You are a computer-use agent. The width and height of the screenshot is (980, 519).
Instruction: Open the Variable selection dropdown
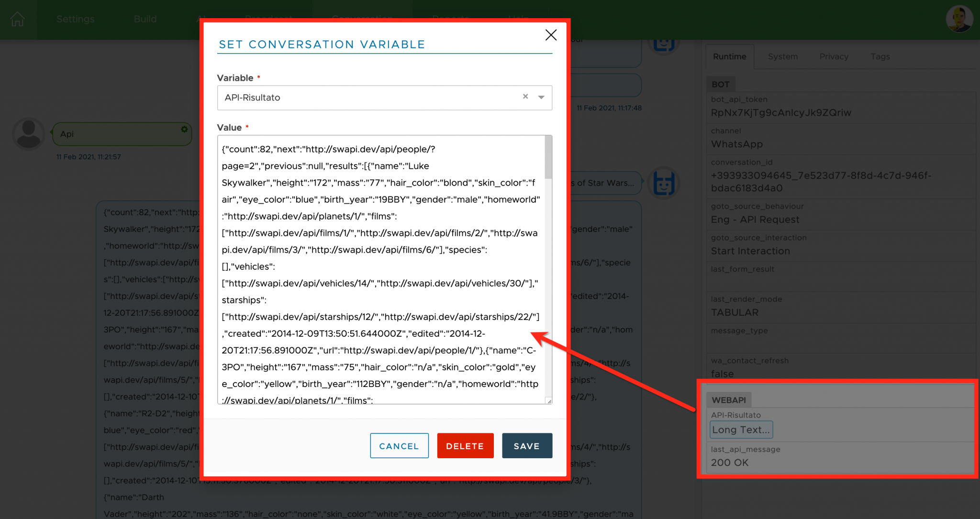pyautogui.click(x=541, y=97)
